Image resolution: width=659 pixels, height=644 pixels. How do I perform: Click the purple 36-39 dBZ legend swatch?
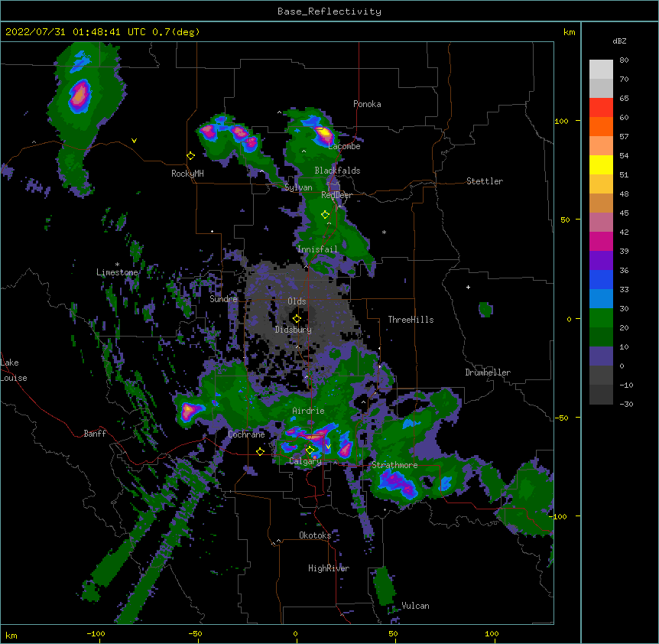(x=601, y=261)
